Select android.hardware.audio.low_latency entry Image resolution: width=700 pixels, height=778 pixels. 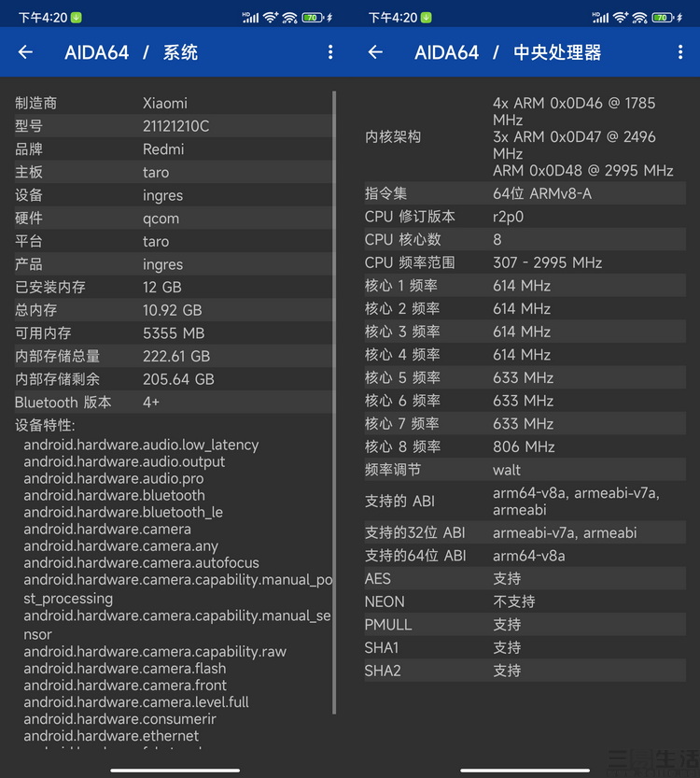(141, 446)
